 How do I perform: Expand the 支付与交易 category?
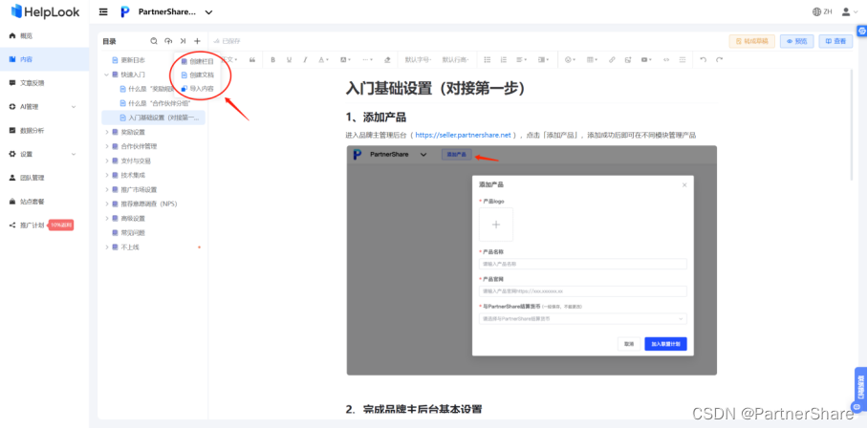pos(107,161)
